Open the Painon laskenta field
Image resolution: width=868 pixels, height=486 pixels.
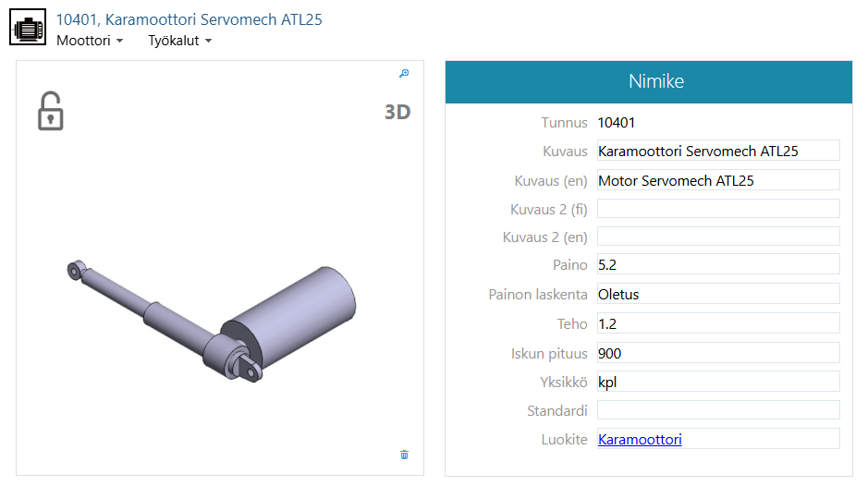pos(718,294)
